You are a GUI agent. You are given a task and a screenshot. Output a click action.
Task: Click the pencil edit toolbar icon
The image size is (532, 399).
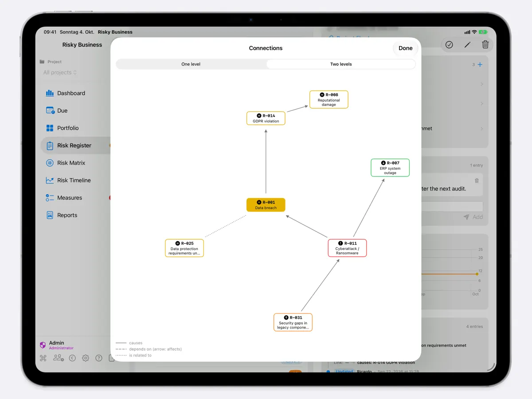click(467, 44)
